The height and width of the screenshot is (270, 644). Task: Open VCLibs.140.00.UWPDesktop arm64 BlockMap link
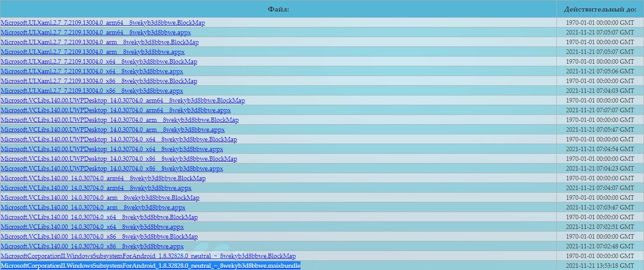pos(123,100)
